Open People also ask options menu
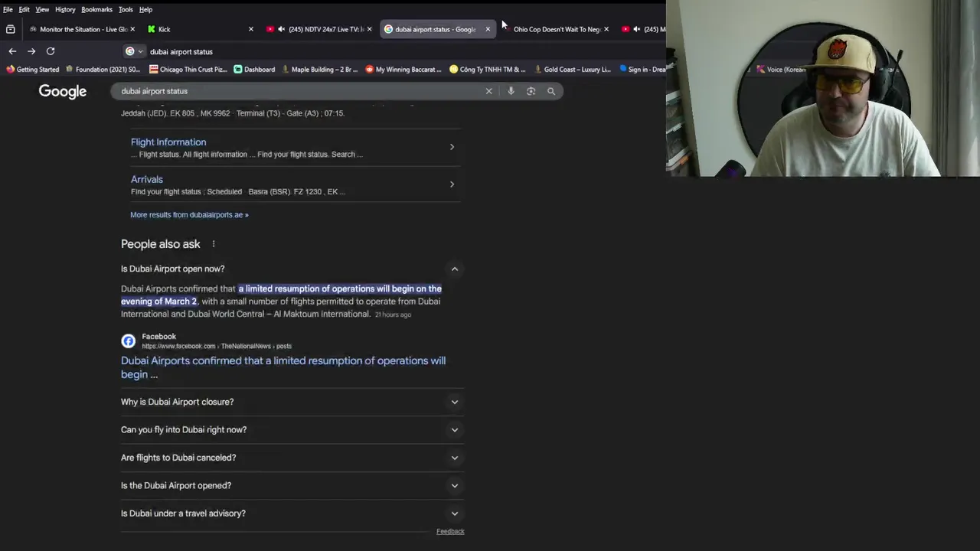This screenshot has height=551, width=980. (214, 244)
